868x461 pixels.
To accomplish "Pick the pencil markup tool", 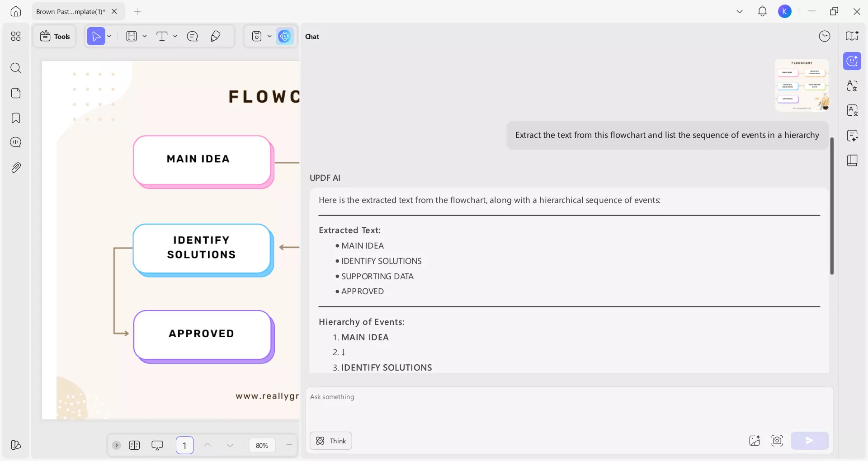I will [x=216, y=36].
